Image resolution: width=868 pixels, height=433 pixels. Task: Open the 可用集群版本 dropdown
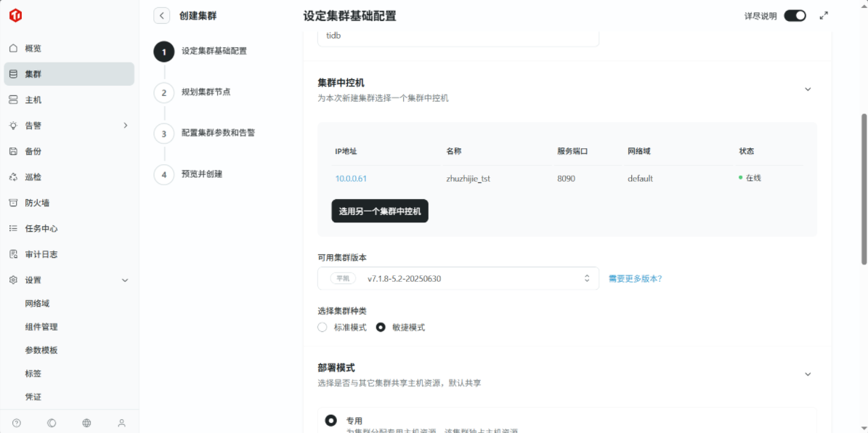458,278
